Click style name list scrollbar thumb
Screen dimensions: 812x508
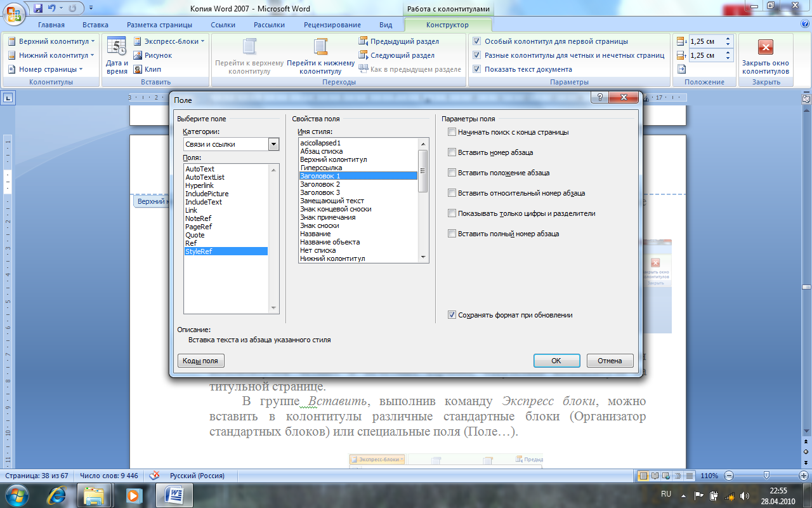(423, 170)
